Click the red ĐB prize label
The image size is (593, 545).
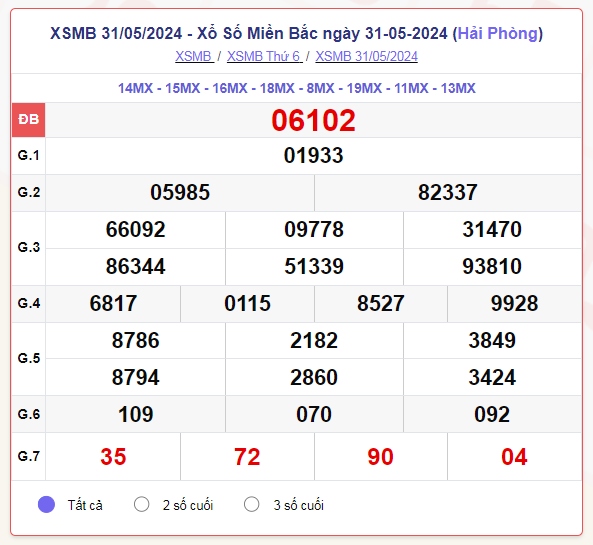pos(28,120)
